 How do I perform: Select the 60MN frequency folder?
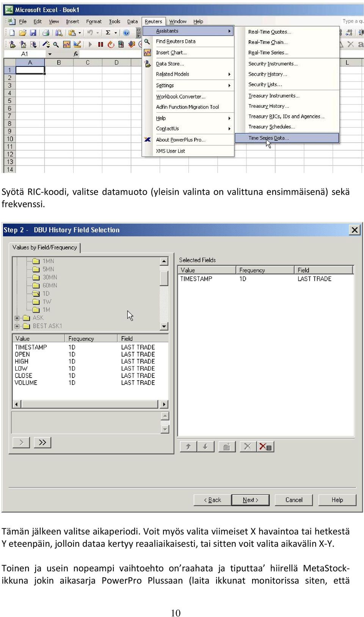pyautogui.click(x=45, y=285)
